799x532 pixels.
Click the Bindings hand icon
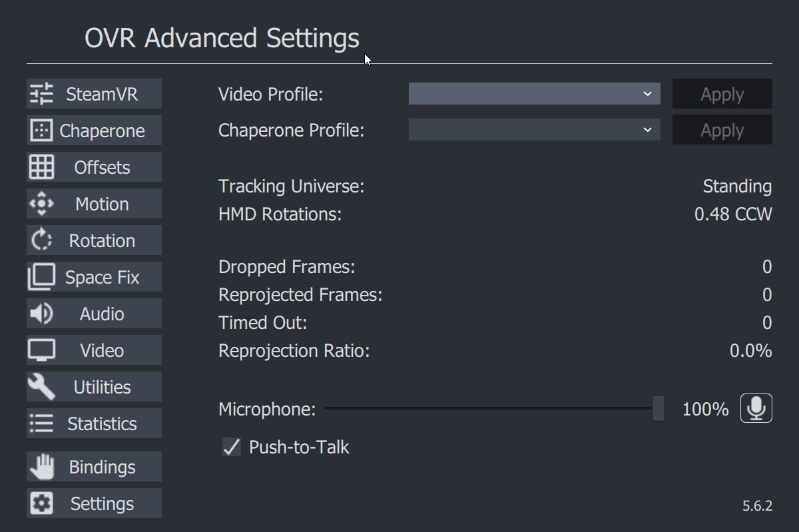pyautogui.click(x=41, y=467)
